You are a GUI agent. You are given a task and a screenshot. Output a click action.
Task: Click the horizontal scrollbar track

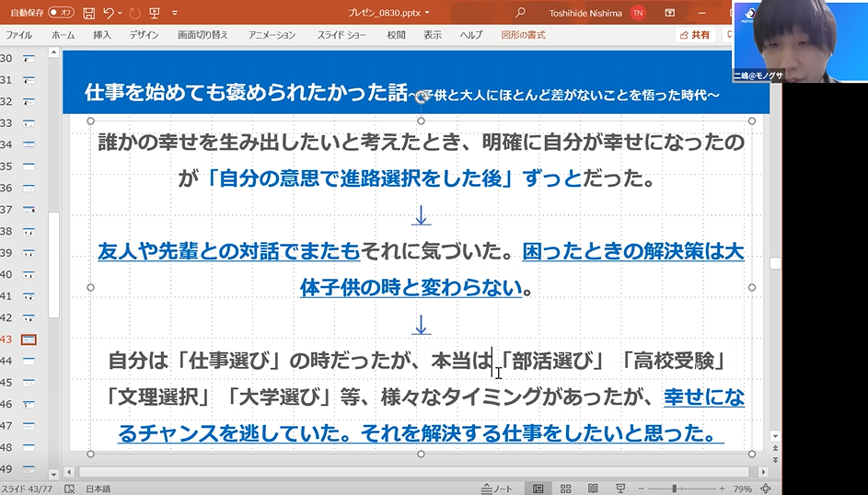pyautogui.click(x=414, y=472)
